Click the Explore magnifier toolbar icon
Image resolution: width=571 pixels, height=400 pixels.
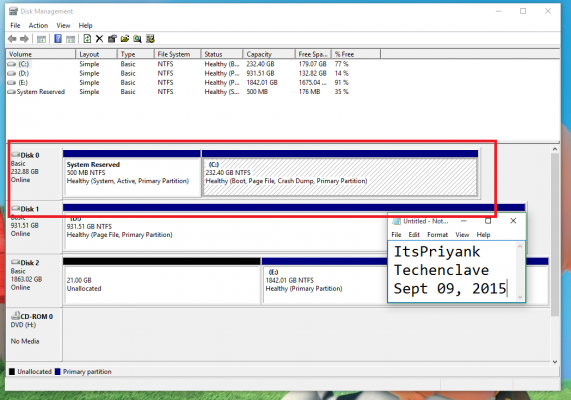[137, 39]
